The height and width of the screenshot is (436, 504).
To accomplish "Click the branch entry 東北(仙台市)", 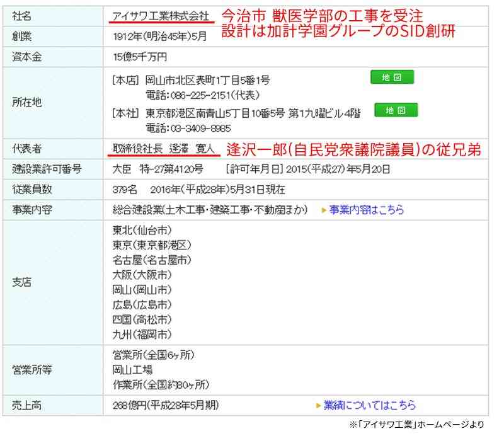I will 142,230.
